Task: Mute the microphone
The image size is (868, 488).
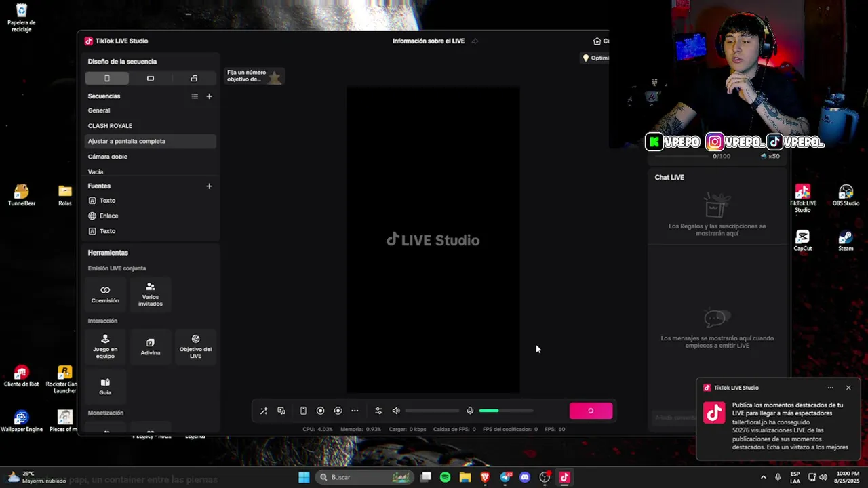Action: coord(470,411)
